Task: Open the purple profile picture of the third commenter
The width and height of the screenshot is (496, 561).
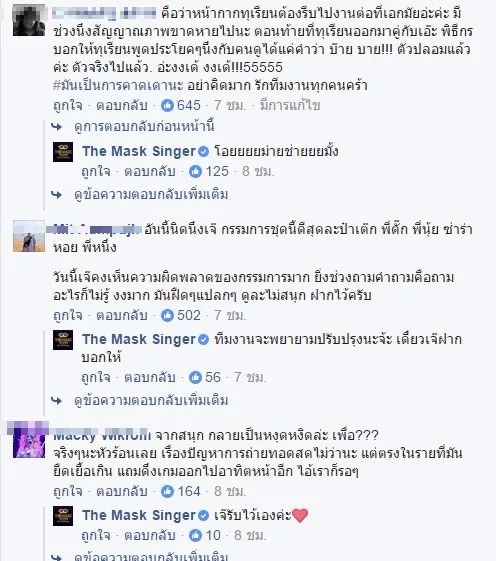Action: [x=29, y=442]
